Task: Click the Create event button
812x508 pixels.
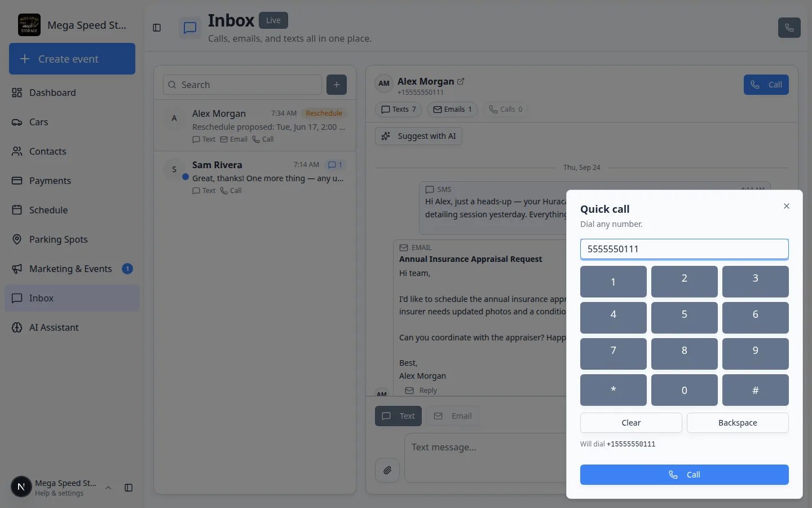Action: [x=72, y=59]
